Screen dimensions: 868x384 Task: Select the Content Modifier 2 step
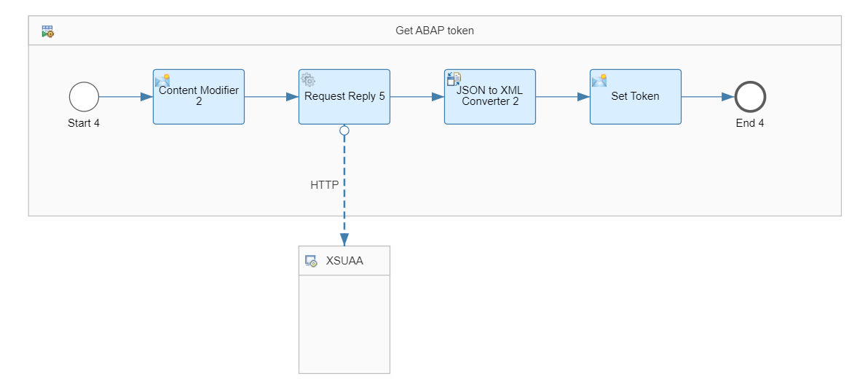click(199, 97)
